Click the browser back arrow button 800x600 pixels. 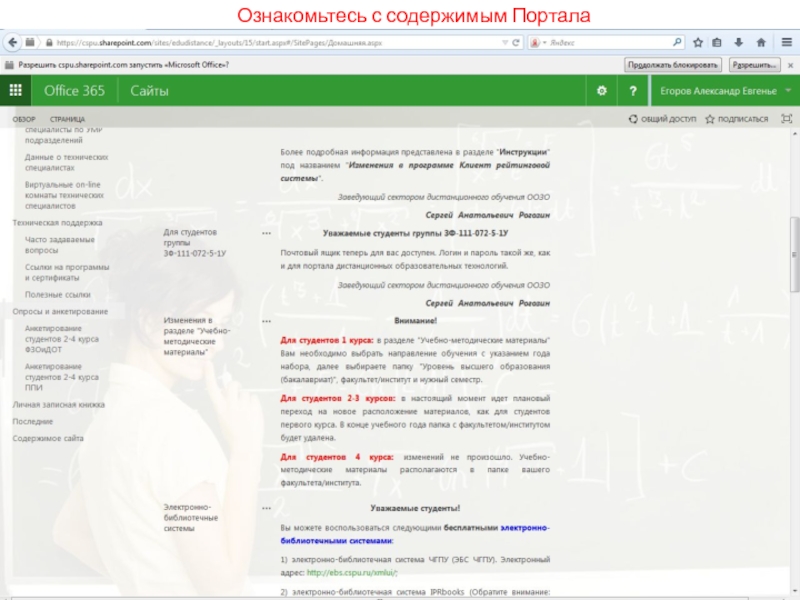(x=12, y=43)
